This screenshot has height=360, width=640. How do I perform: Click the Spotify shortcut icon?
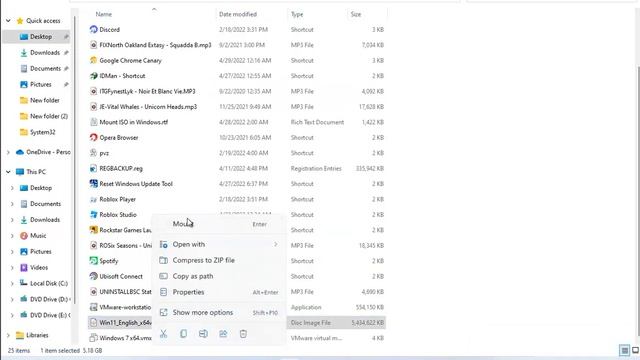tap(93, 261)
